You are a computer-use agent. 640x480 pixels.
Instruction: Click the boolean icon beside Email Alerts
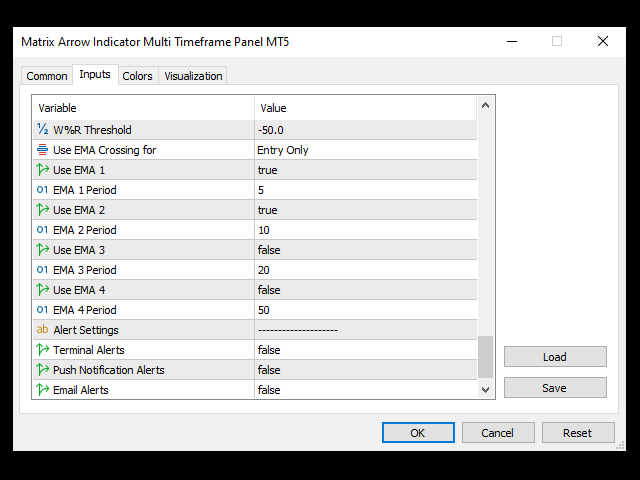click(x=42, y=389)
